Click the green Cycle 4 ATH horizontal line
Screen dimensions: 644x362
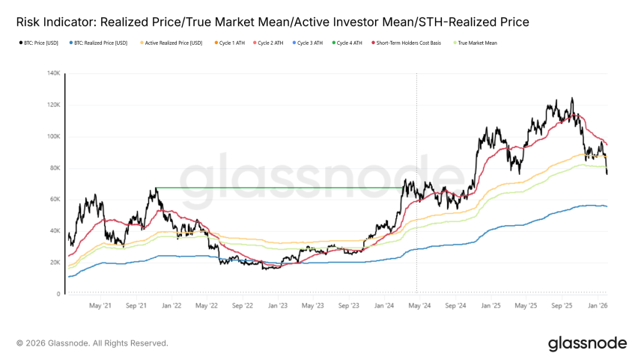click(279, 188)
